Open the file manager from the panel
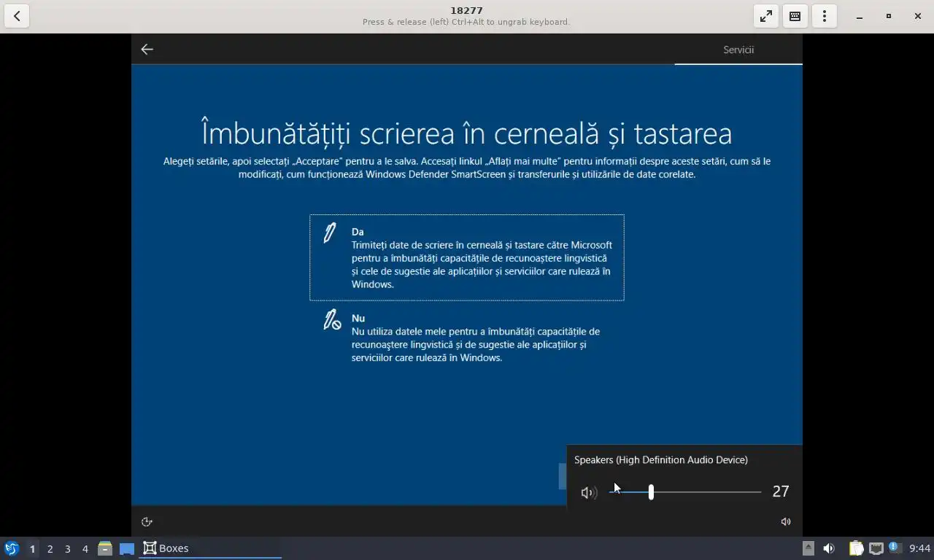The height and width of the screenshot is (560, 934). point(105,548)
